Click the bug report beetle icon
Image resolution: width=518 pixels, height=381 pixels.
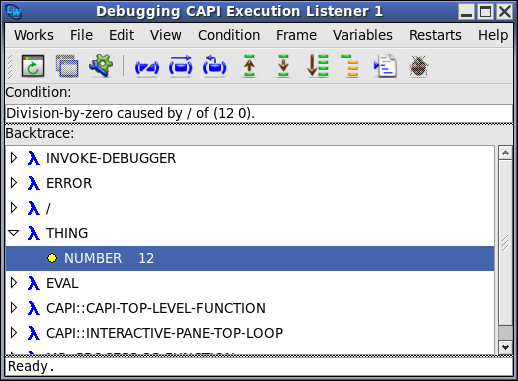click(418, 66)
